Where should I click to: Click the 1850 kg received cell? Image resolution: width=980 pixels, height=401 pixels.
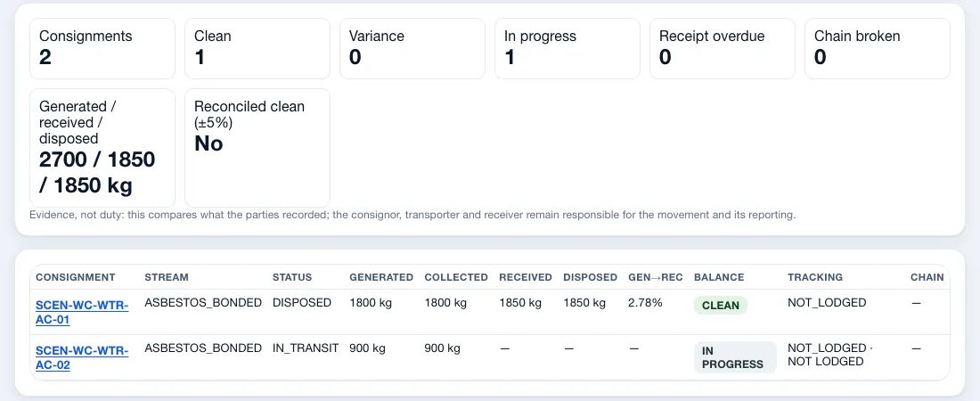pyautogui.click(x=520, y=303)
